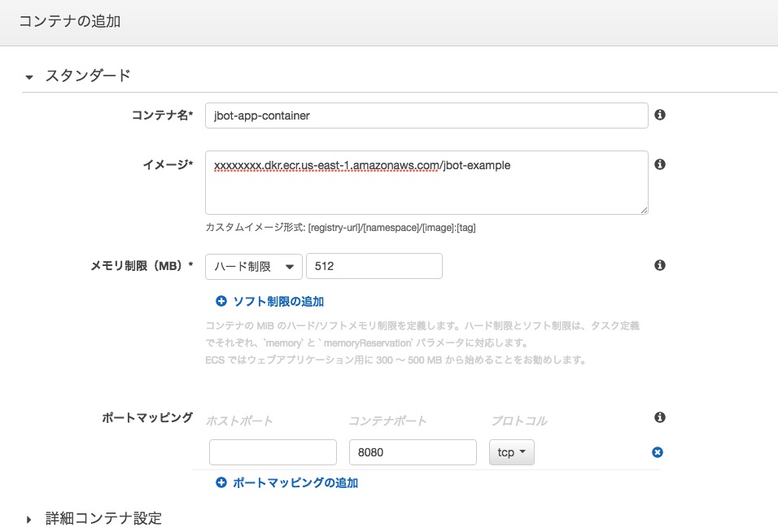Click the plus icon beside ポートマッピングの追加

coord(221,482)
